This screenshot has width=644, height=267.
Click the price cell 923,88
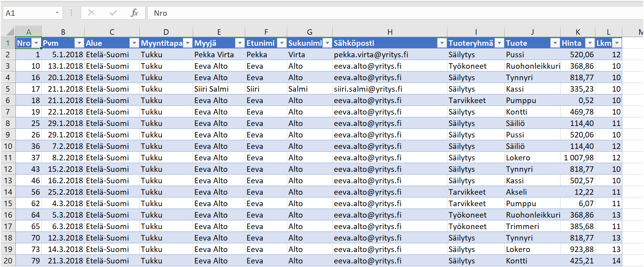(x=578, y=249)
